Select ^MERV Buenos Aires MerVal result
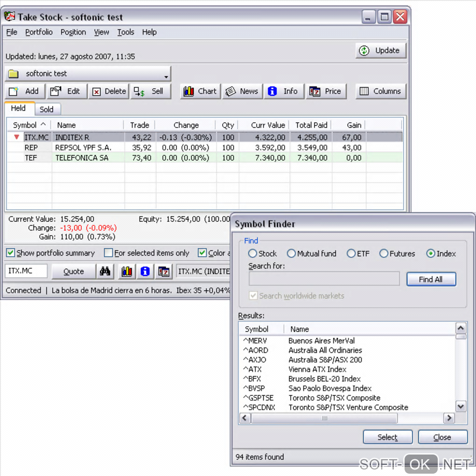 (348, 341)
